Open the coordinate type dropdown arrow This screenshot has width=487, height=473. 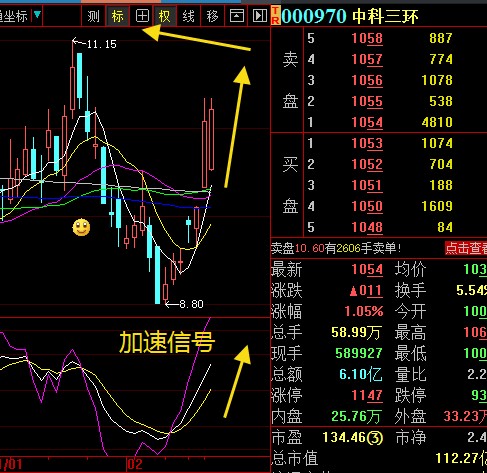click(x=37, y=15)
